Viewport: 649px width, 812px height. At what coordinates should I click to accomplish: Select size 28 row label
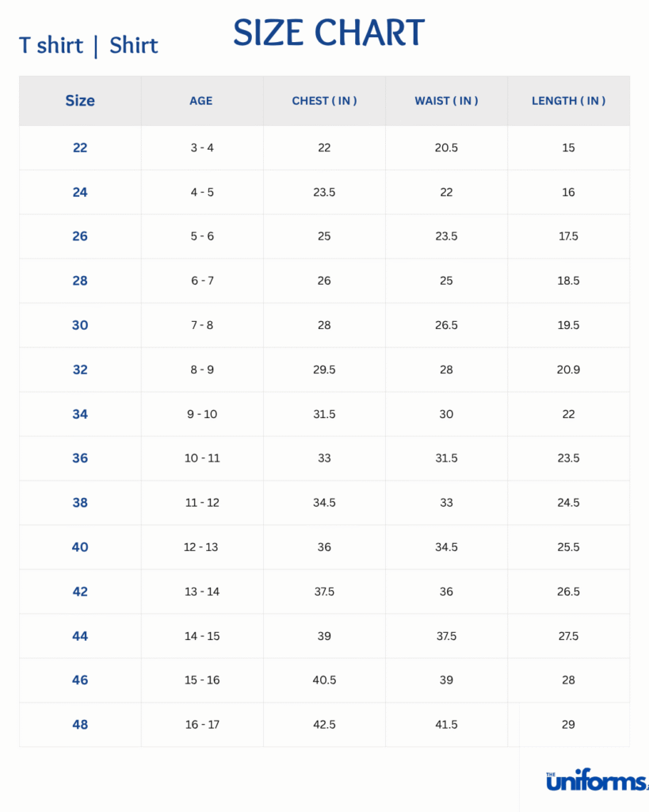click(80, 281)
